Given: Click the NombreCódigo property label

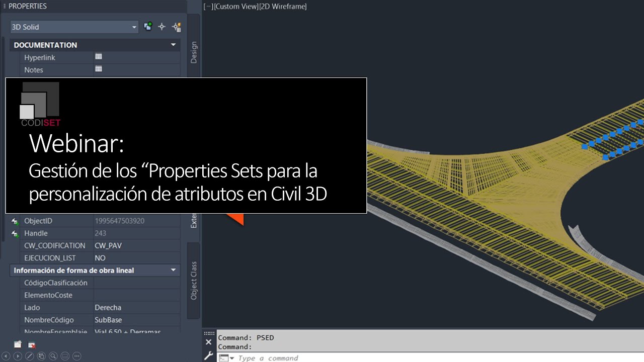Looking at the screenshot, I should (x=49, y=320).
